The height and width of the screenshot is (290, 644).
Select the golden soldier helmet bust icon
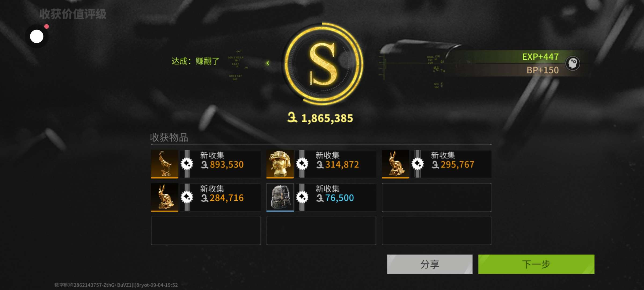pos(280,164)
